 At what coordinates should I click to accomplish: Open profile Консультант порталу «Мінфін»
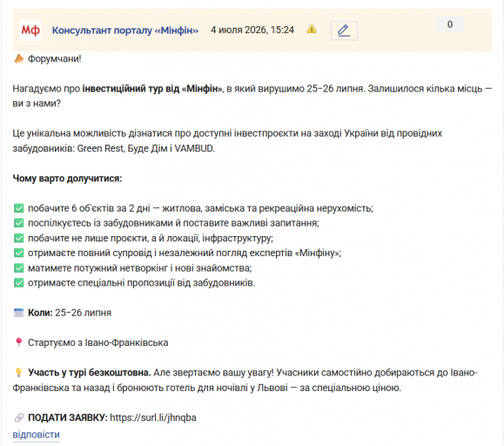[x=125, y=30]
